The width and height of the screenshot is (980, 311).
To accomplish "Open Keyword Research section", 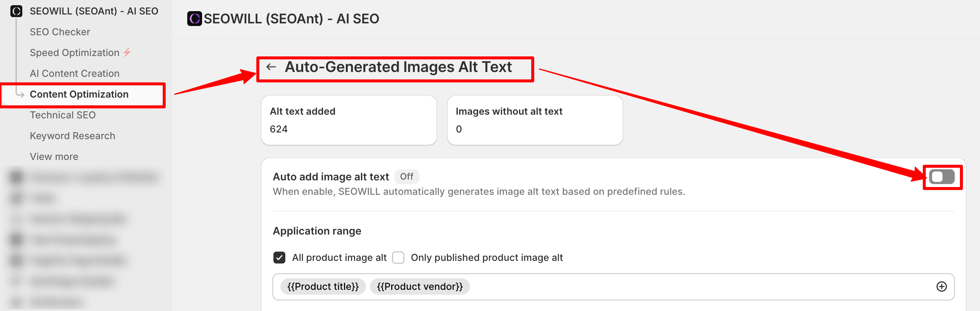I will point(72,136).
